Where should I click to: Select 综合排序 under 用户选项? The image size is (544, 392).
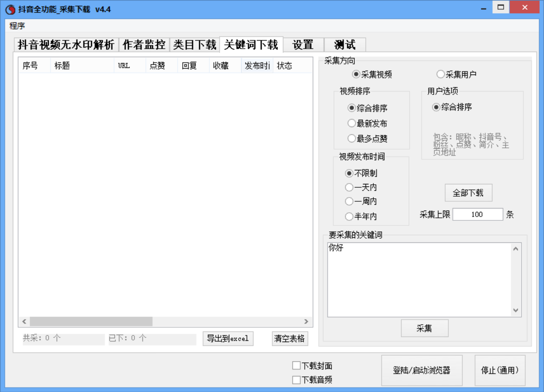[x=452, y=107]
